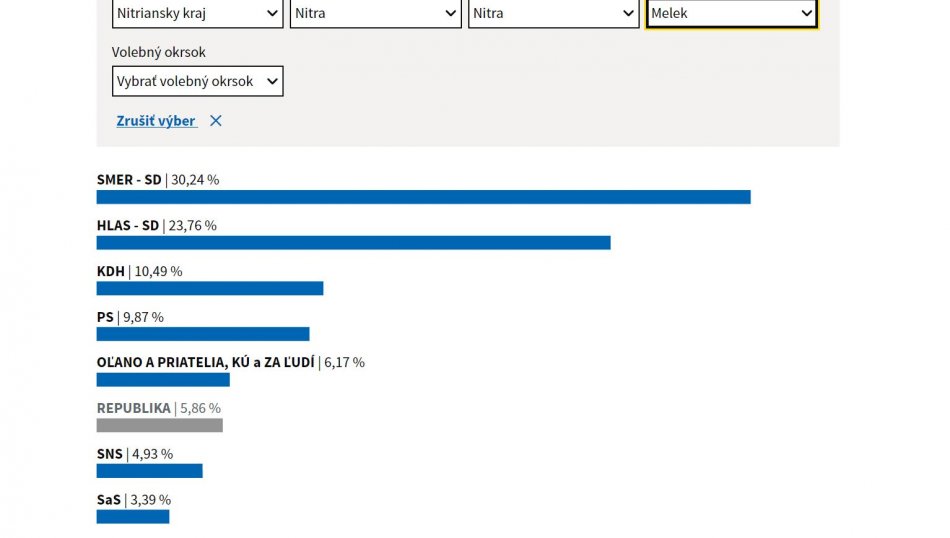The height and width of the screenshot is (538, 950).
Task: Click the SNS result bar
Action: pyautogui.click(x=149, y=471)
